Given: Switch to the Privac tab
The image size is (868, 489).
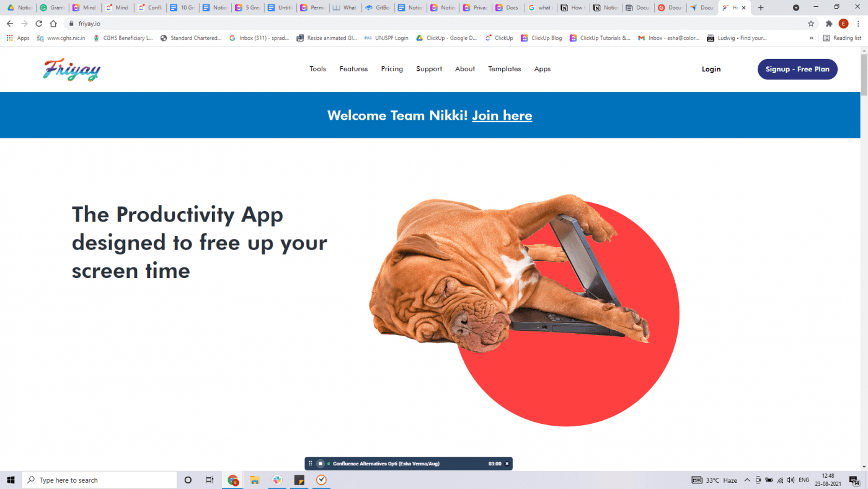Looking at the screenshot, I should pyautogui.click(x=476, y=8).
